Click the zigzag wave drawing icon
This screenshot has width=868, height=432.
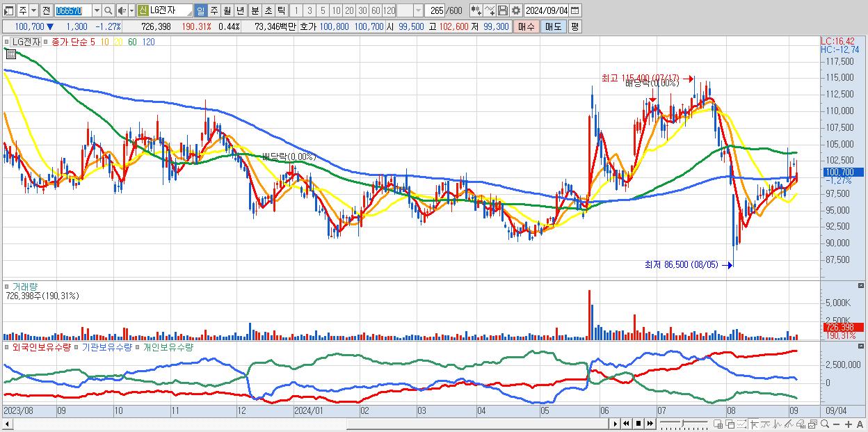(778, 424)
